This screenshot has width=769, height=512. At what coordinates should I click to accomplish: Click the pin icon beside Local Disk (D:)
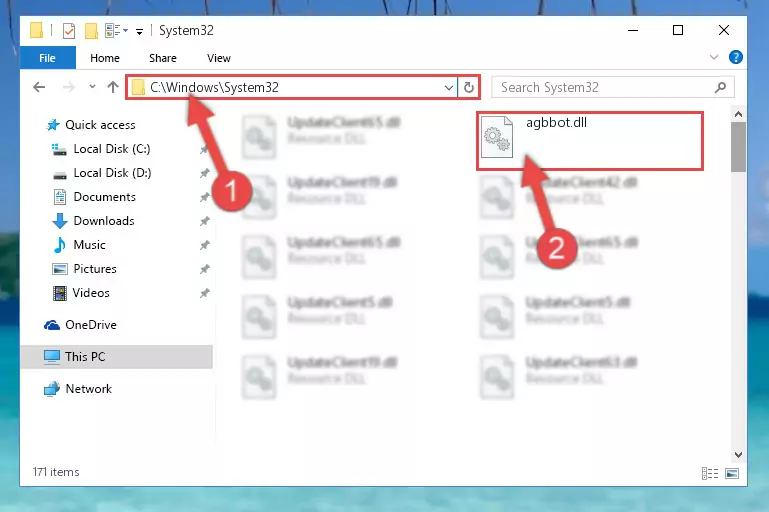tap(205, 173)
